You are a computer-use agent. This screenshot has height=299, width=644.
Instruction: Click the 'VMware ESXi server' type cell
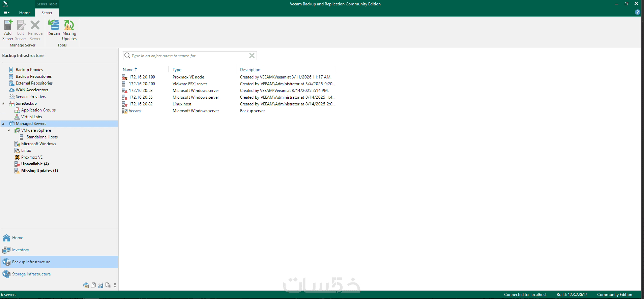[190, 84]
